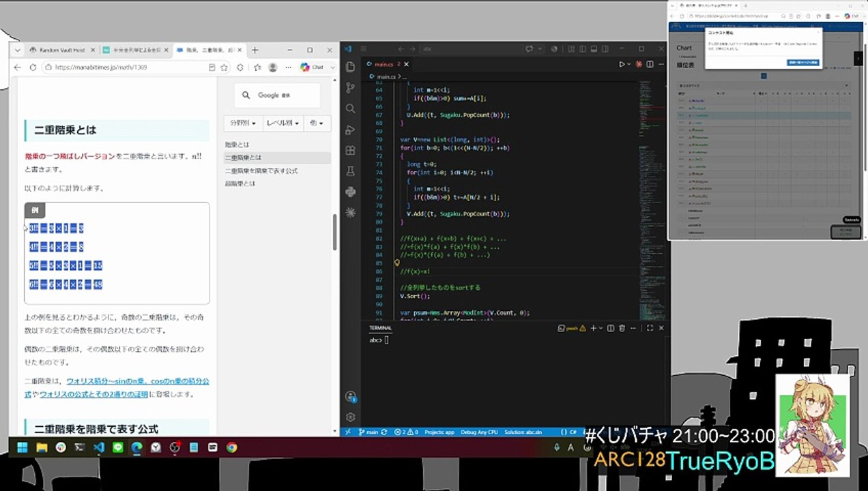Image resolution: width=868 pixels, height=491 pixels.
Task: Switch to the 半分全列挙 browser tab
Action: [135, 50]
